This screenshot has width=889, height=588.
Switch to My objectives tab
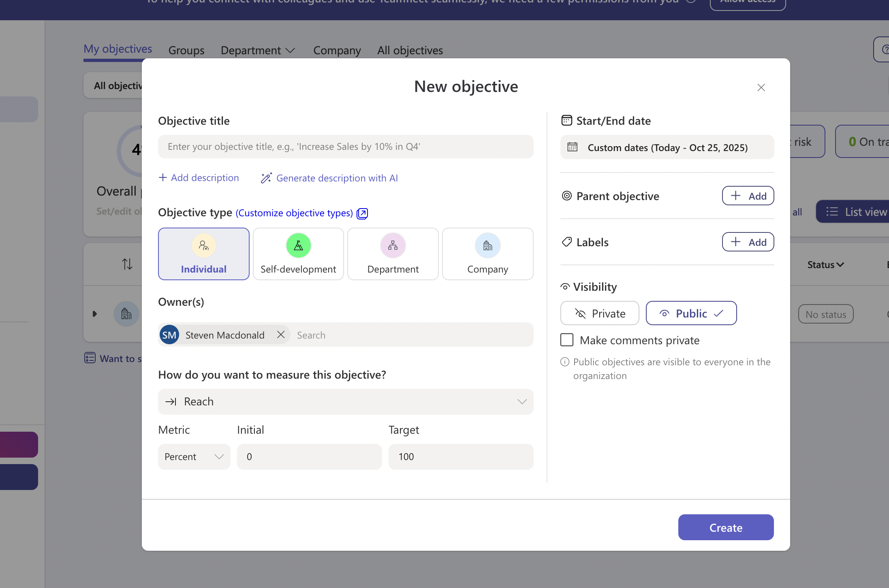(x=118, y=49)
